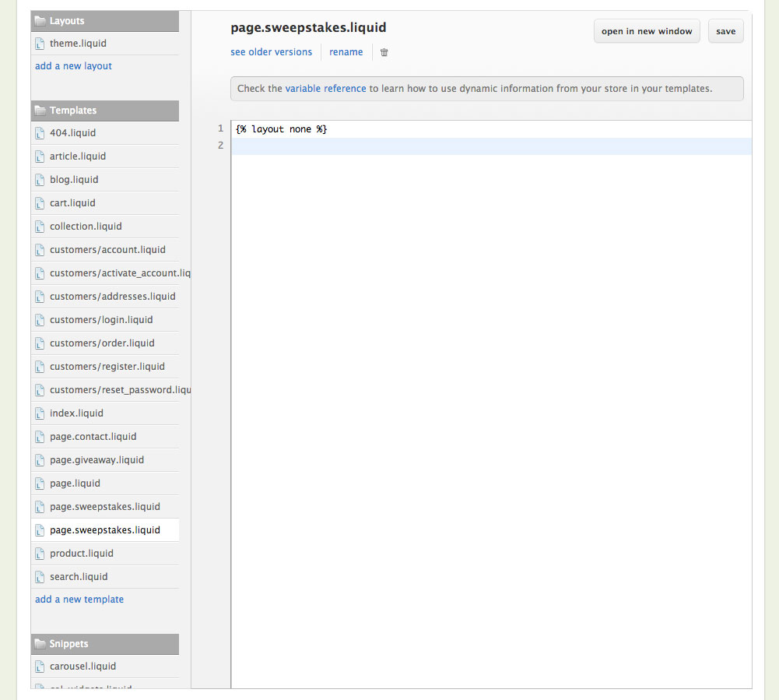Add a new layout
Viewport: 779px width, 700px height.
click(73, 65)
